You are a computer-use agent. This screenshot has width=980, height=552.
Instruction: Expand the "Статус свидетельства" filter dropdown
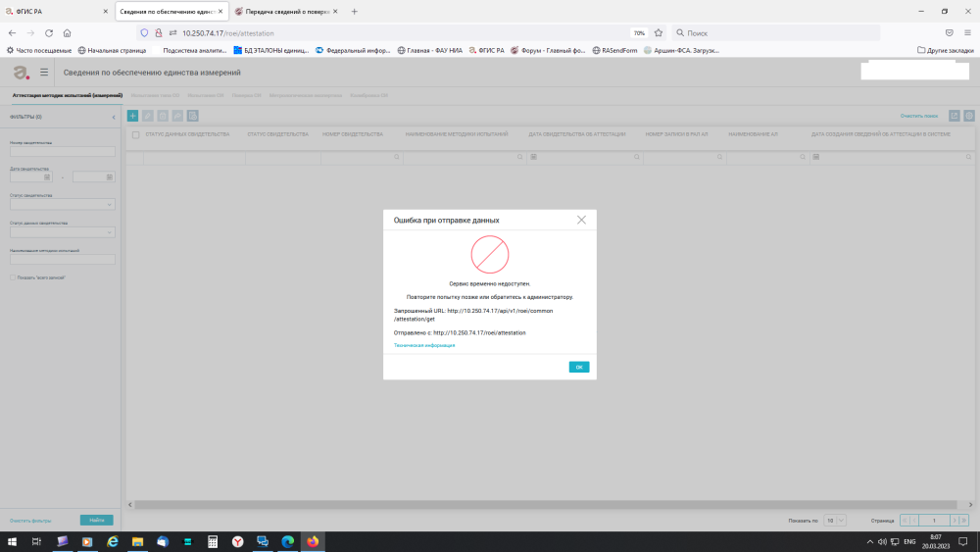pos(63,205)
